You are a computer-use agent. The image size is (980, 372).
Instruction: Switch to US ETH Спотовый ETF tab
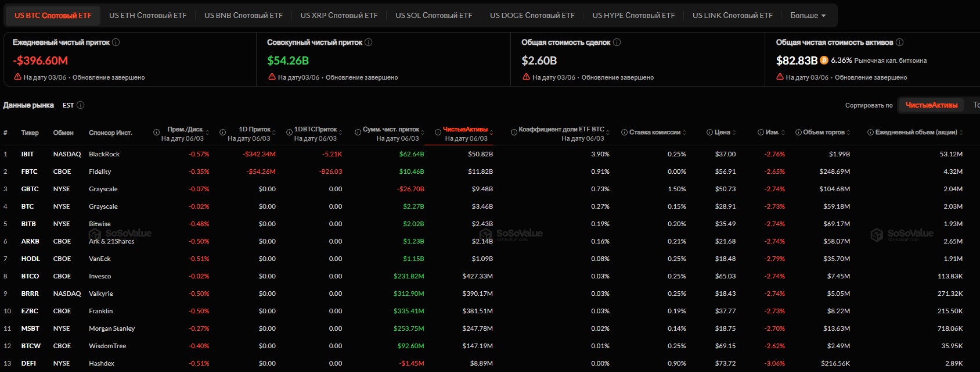148,16
